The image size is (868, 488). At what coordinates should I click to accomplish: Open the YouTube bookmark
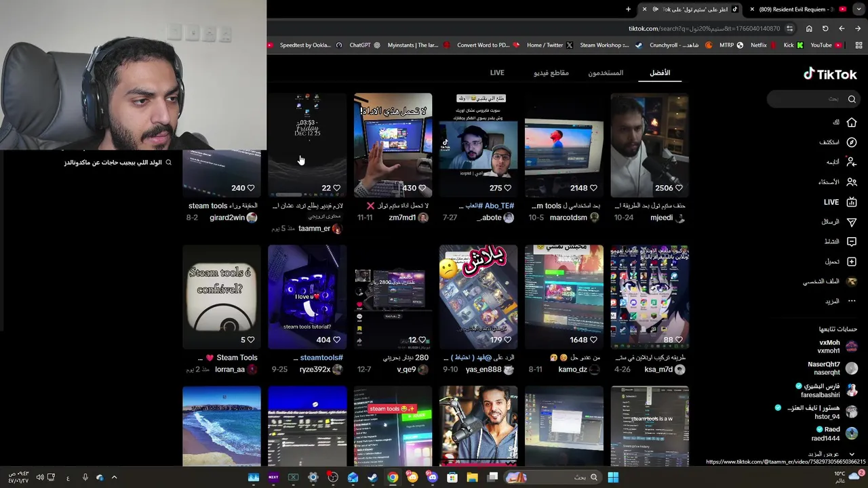(x=826, y=45)
